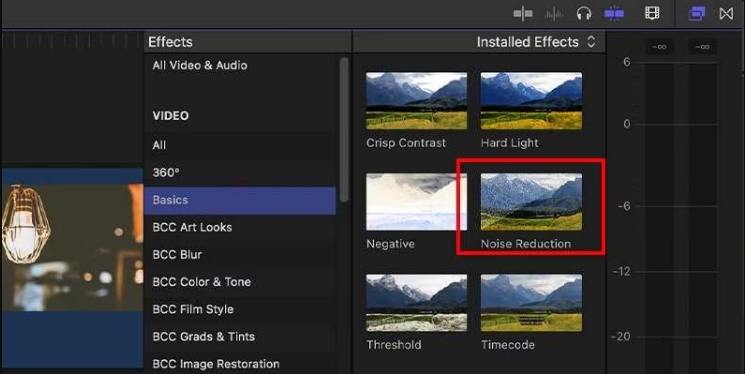Open BCC Film Style category
The width and height of the screenshot is (745, 374).
tap(240, 309)
